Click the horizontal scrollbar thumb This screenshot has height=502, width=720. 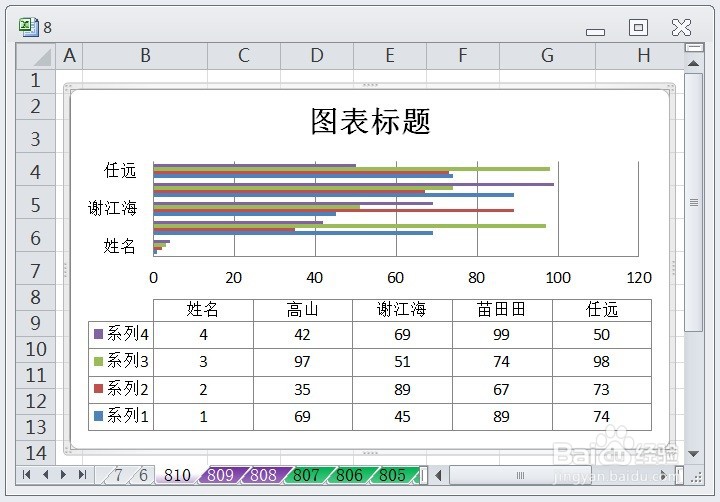[x=519, y=475]
